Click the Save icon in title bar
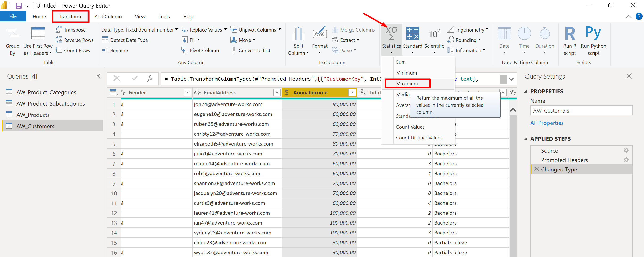Image resolution: width=644 pixels, height=257 pixels. tap(19, 5)
